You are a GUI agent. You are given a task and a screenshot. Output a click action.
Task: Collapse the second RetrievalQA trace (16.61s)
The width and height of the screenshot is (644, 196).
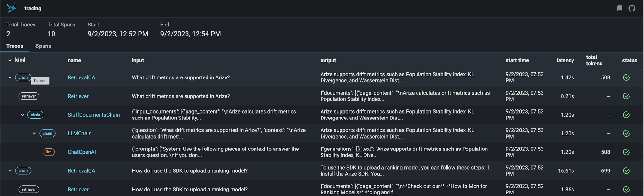click(10, 171)
